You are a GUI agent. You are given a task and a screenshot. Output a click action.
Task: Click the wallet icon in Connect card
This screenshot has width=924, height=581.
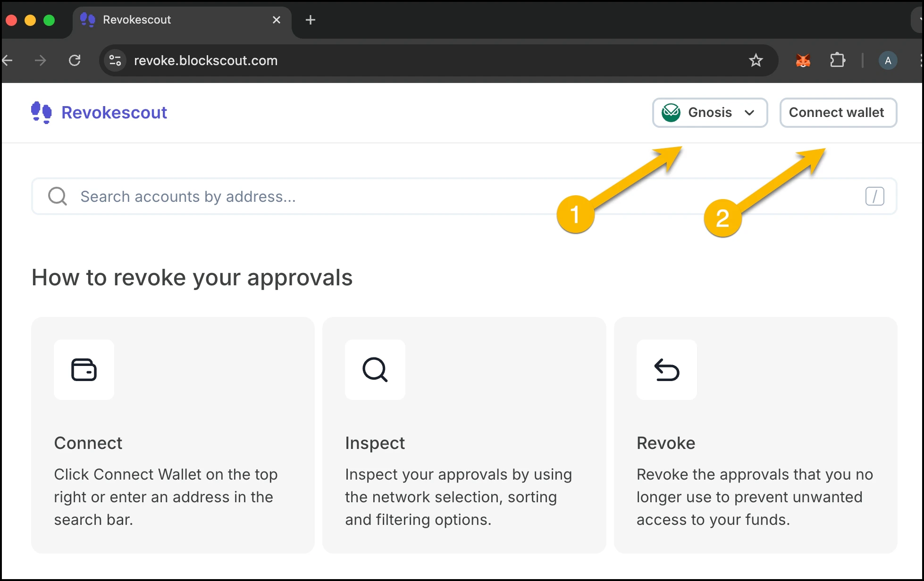(84, 370)
